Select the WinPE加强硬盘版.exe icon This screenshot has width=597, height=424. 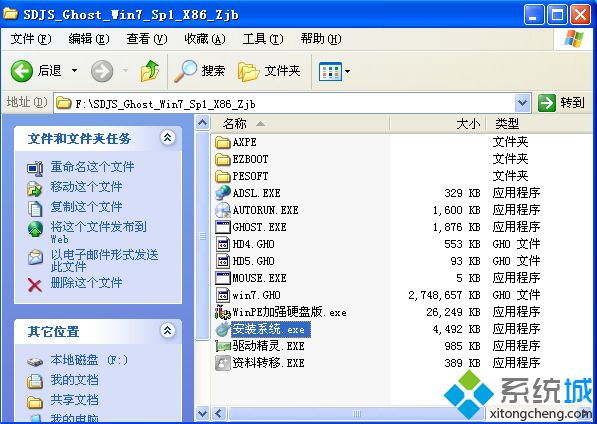coord(222,312)
